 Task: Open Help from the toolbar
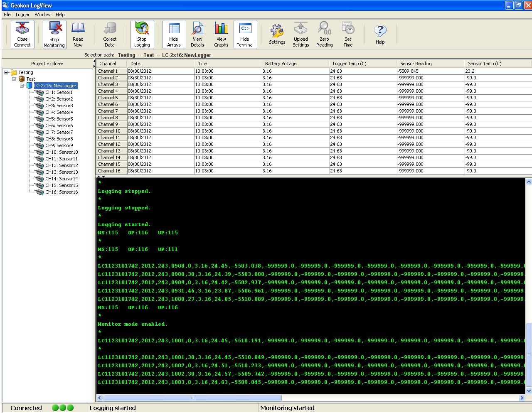380,34
